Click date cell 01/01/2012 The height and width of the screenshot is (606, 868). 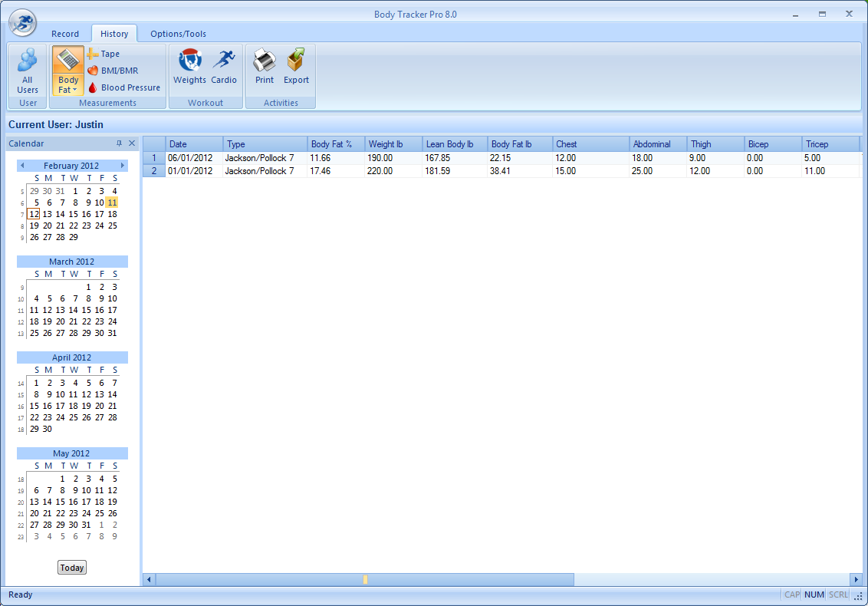[194, 171]
